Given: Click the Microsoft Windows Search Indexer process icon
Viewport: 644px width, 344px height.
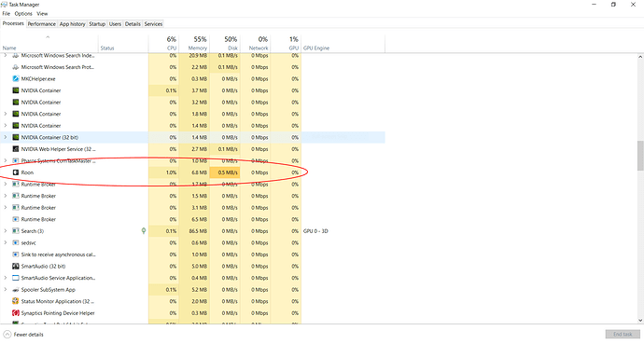Looking at the screenshot, I should point(16,55).
